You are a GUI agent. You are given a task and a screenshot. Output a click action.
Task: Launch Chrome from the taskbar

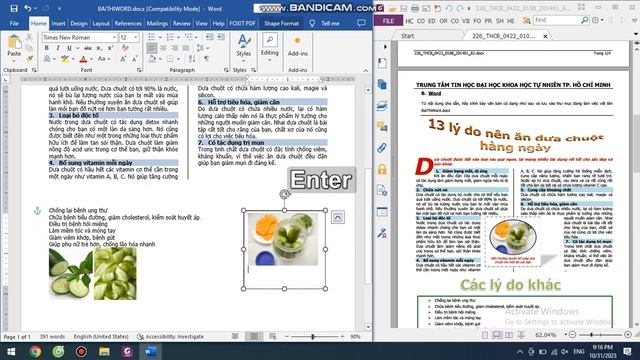point(35,351)
